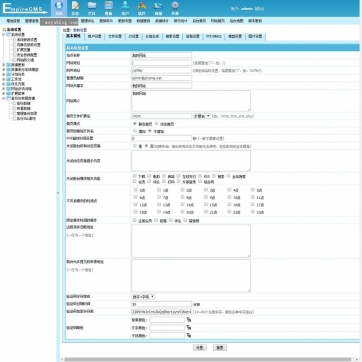
Task: Switch to the FTP/EMAIL tab
Action: [x=214, y=36]
